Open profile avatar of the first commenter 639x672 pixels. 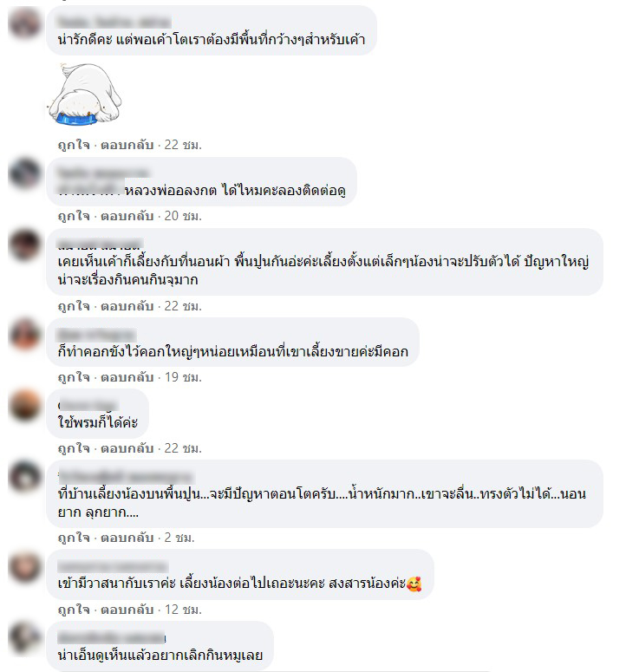click(x=24, y=23)
